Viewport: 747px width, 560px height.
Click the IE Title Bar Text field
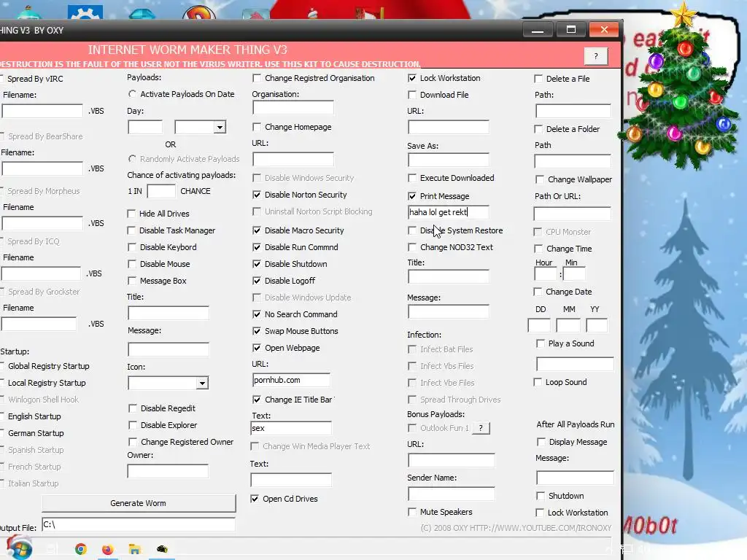click(x=290, y=428)
